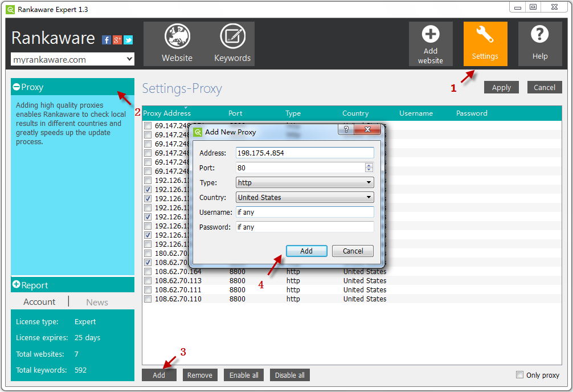Increase the Port value with the up arrow

click(369, 165)
